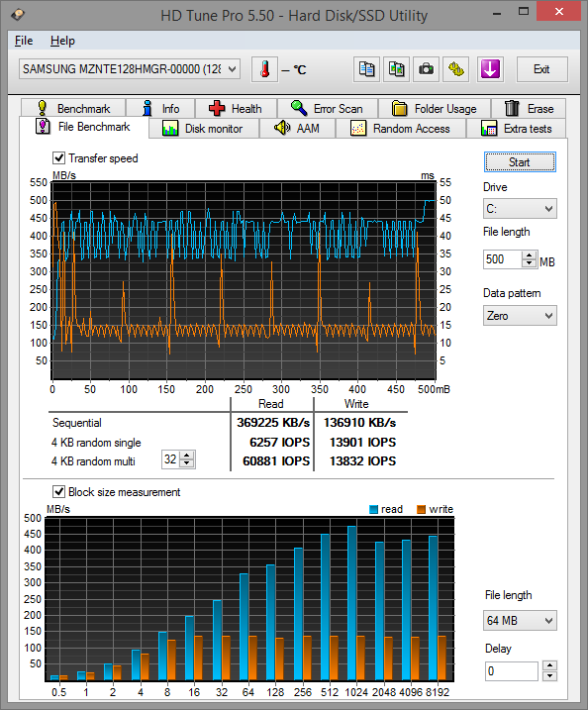Click the 13901 IOPS write value
Screen dimensions: 588x710
tap(362, 442)
